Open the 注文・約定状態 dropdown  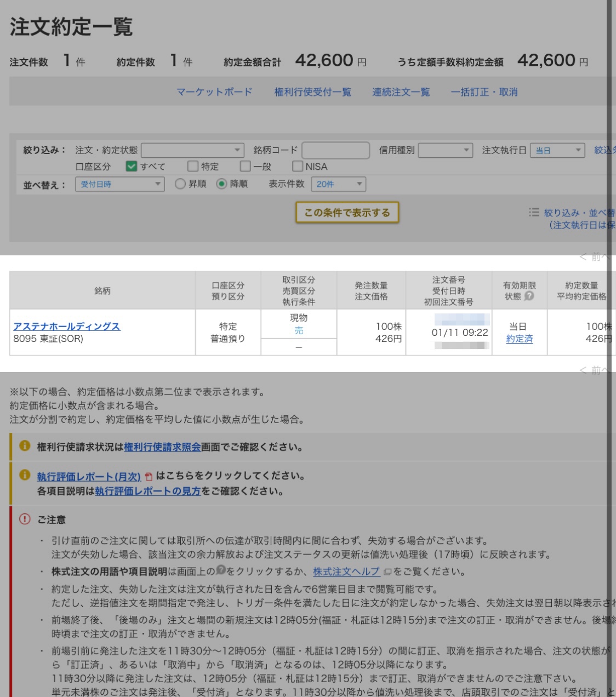(x=192, y=150)
